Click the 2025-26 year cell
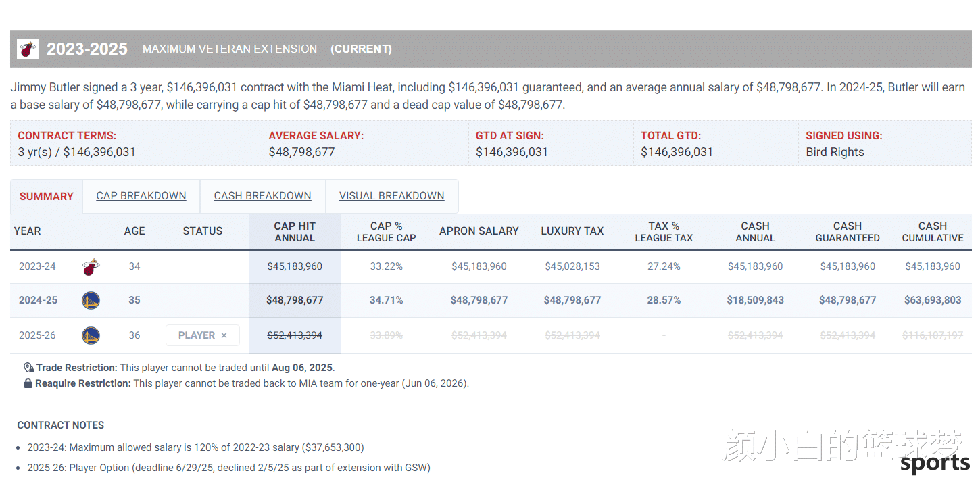 (37, 335)
